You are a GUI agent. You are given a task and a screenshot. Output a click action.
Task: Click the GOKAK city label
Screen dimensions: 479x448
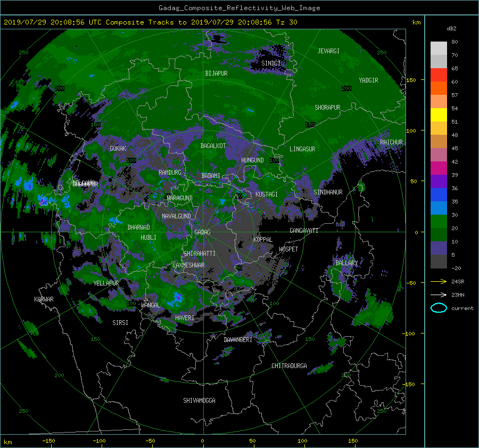click(x=118, y=148)
